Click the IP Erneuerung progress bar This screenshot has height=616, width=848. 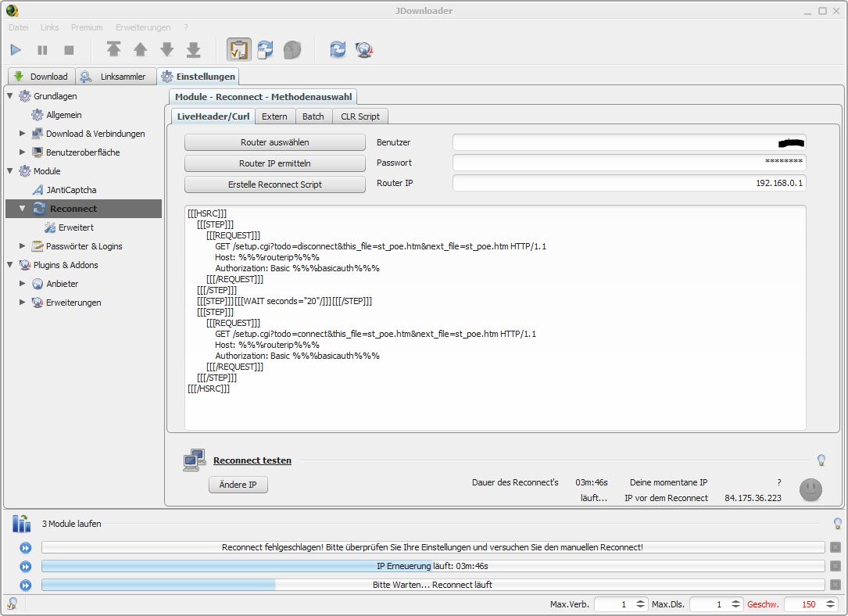pos(433,566)
